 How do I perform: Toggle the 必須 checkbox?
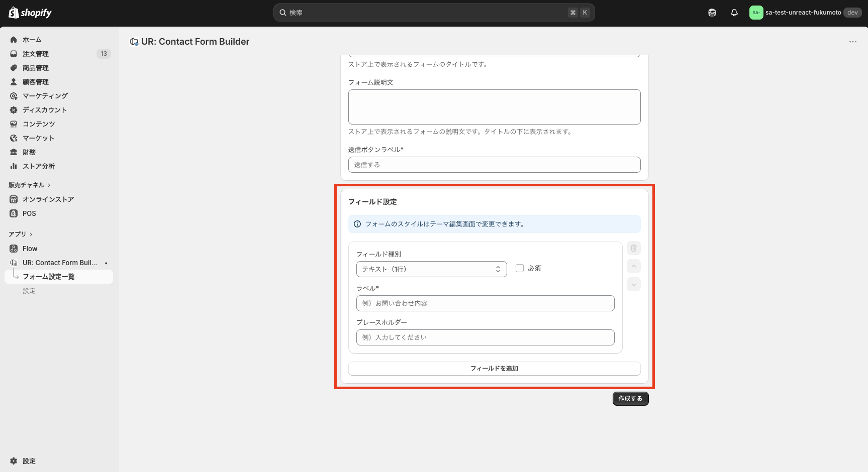pos(520,268)
